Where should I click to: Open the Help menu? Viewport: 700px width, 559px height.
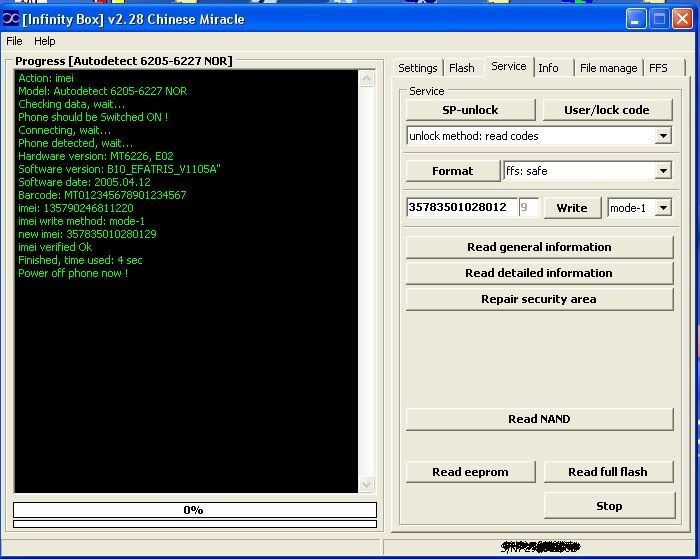coord(45,41)
